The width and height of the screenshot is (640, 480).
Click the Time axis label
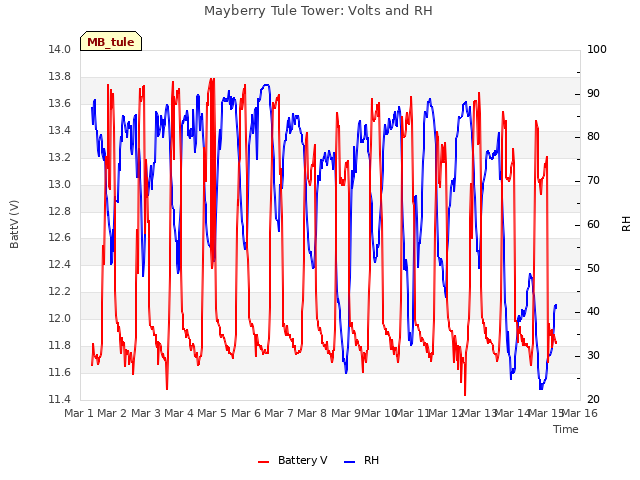[x=566, y=429]
